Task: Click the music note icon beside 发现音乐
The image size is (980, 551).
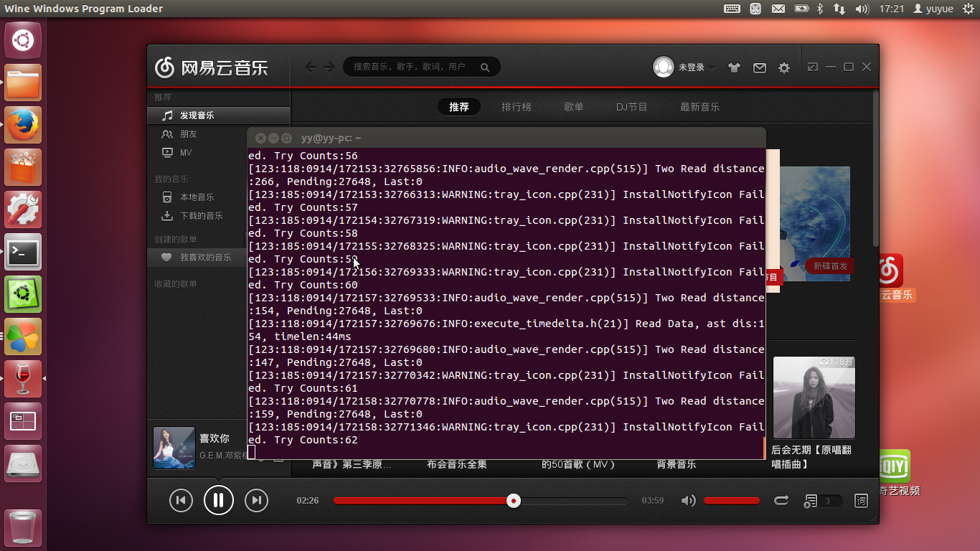Action: click(x=167, y=116)
